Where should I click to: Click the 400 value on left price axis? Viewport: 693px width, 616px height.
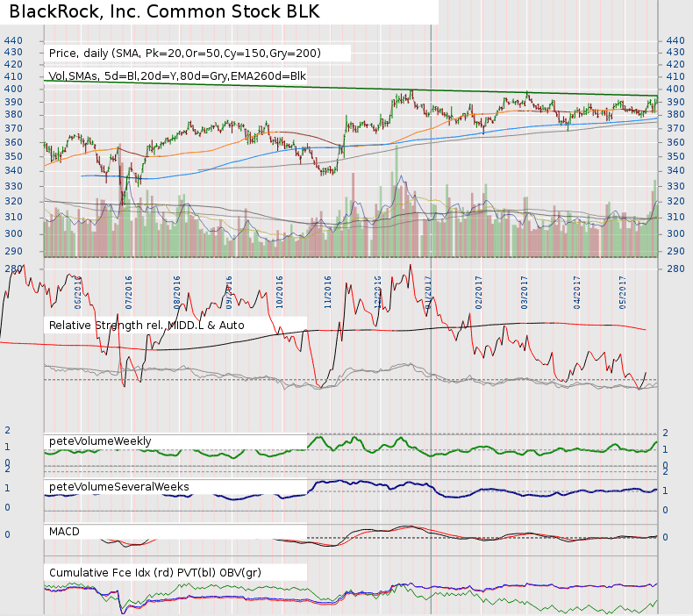click(13, 89)
